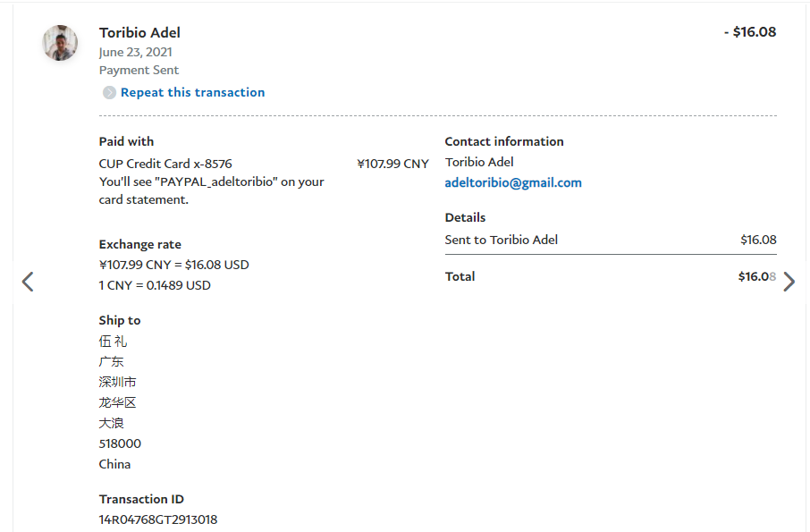Click the 1 CNY = 0.1489 USD rate

(x=155, y=285)
